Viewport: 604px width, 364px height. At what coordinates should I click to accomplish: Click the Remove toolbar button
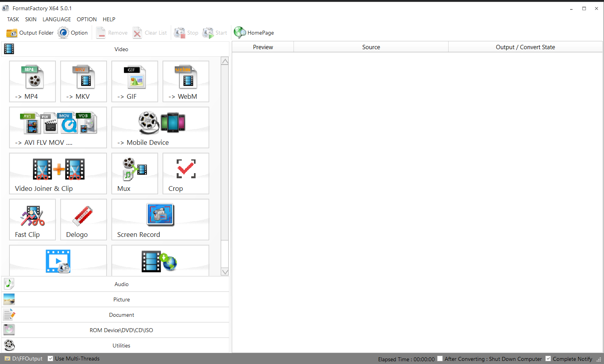(x=112, y=33)
